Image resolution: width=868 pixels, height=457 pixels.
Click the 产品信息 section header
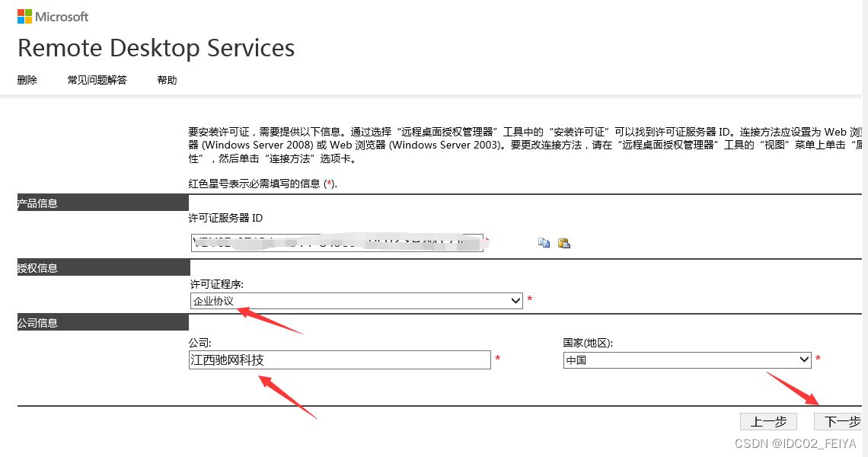(x=103, y=203)
